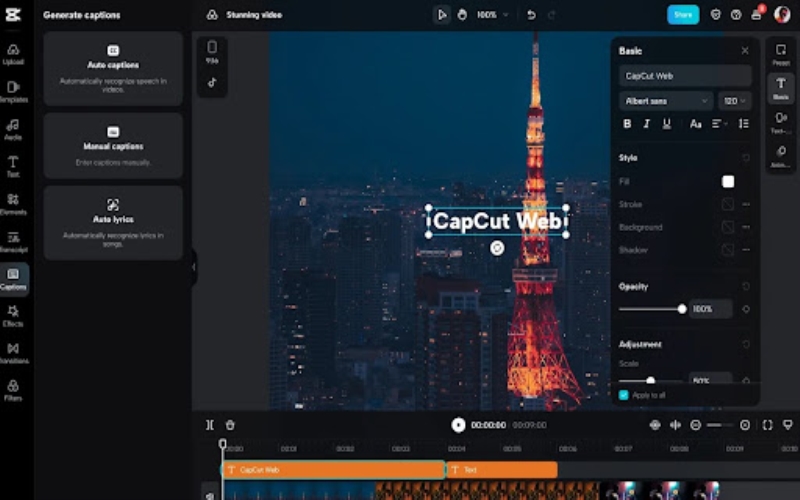Click the split clip tool in timeline
The width and height of the screenshot is (800, 500).
(x=210, y=425)
